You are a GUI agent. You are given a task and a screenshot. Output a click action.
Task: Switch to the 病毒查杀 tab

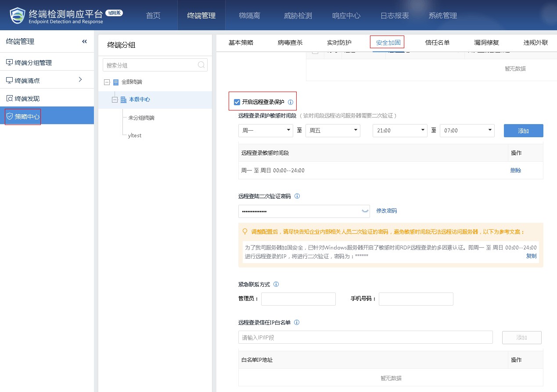290,43
